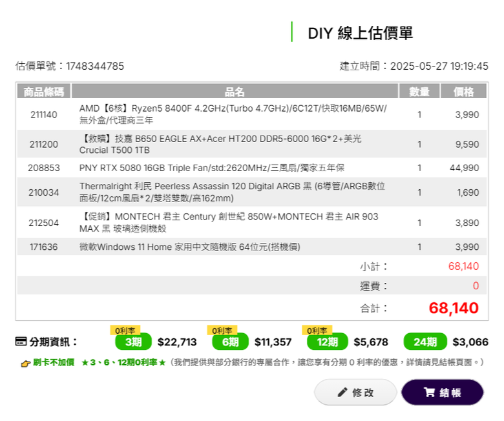Click product code 210034

(44, 192)
